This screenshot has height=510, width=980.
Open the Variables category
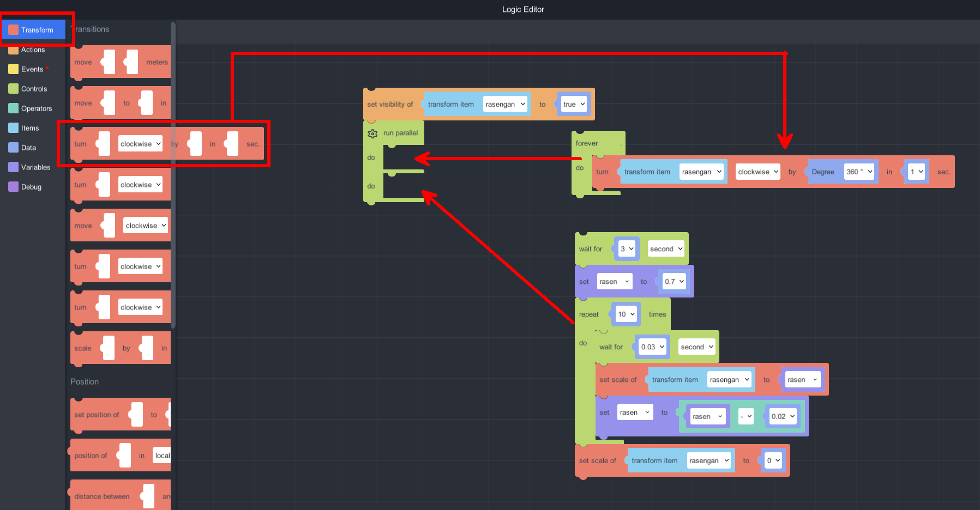click(35, 167)
